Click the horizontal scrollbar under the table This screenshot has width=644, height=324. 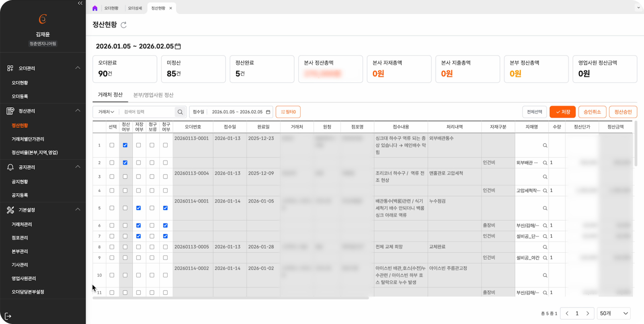point(231,298)
